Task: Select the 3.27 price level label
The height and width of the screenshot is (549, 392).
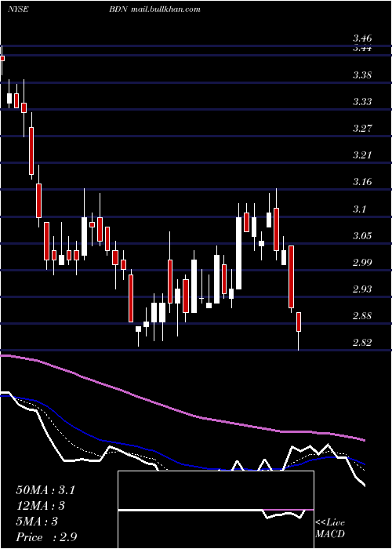Action: [362, 128]
